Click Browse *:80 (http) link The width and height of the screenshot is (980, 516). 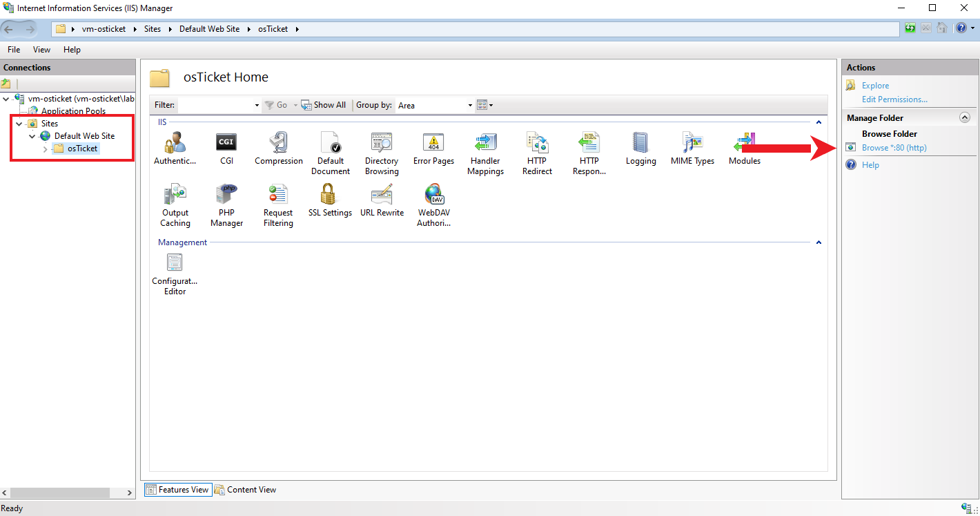click(894, 148)
